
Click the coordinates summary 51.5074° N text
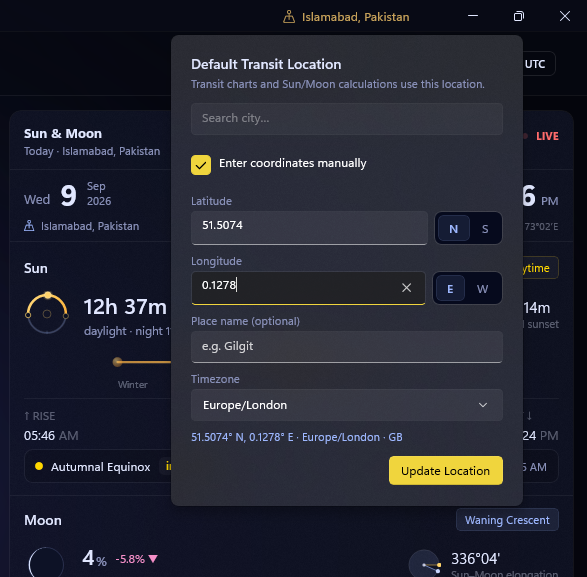pyautogui.click(x=296, y=437)
